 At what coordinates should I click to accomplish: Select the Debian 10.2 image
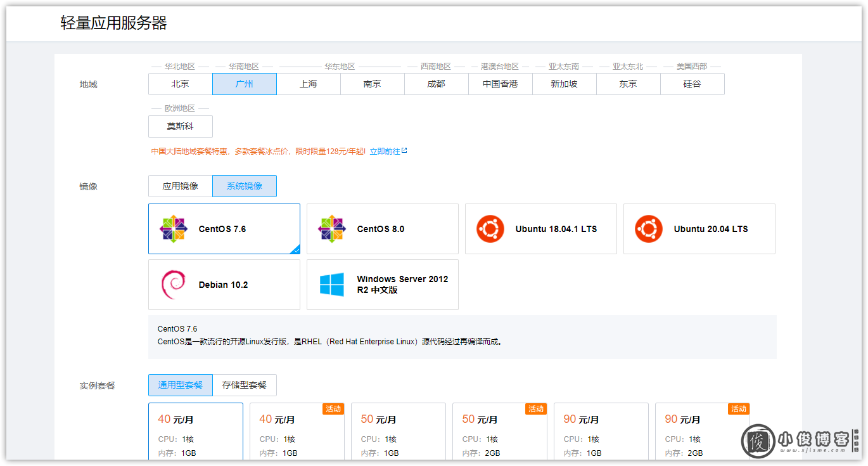tap(224, 285)
